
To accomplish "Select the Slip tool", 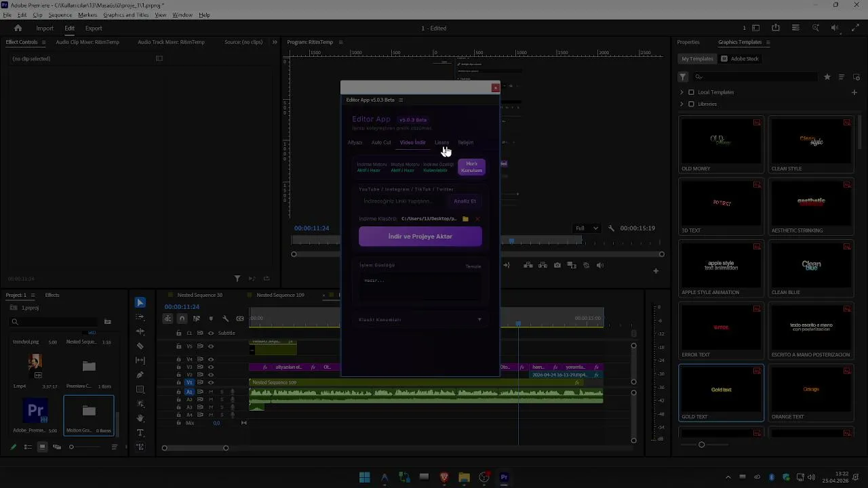I will [x=140, y=361].
